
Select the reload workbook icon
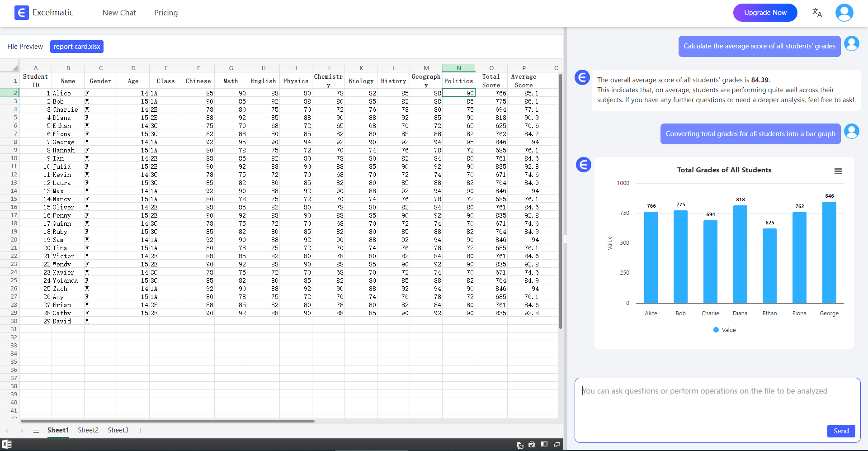(520, 445)
